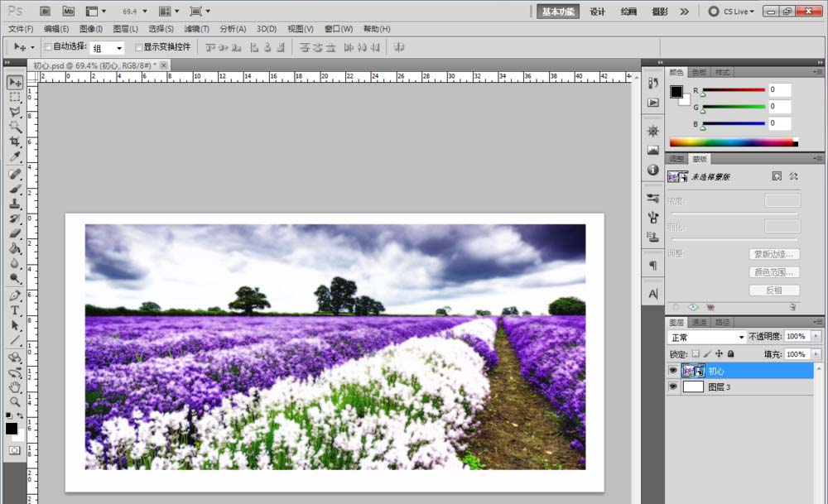Click the B value input field

click(779, 123)
